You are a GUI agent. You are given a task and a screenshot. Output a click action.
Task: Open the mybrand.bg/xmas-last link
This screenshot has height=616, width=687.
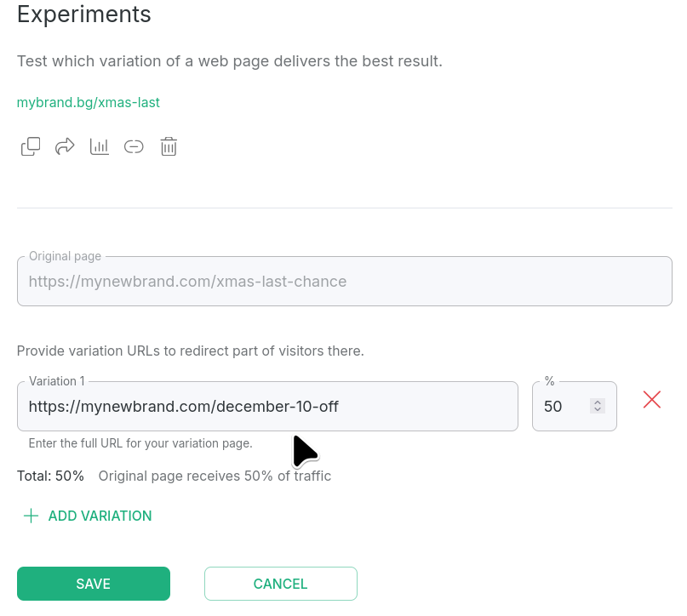click(x=89, y=103)
